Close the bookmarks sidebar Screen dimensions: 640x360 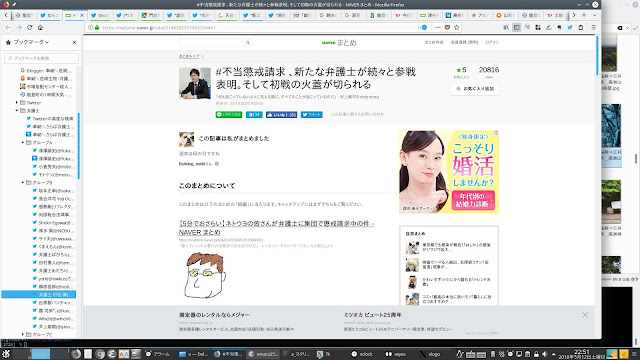click(x=74, y=42)
